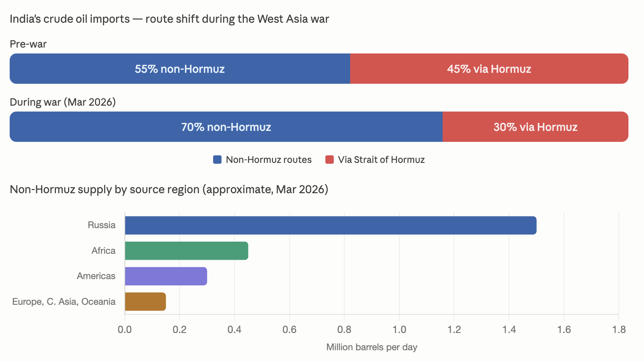Screen dimensions: 644x362
Task: Click the blue Non-Hormuz routes legend swatch
Action: pos(217,160)
